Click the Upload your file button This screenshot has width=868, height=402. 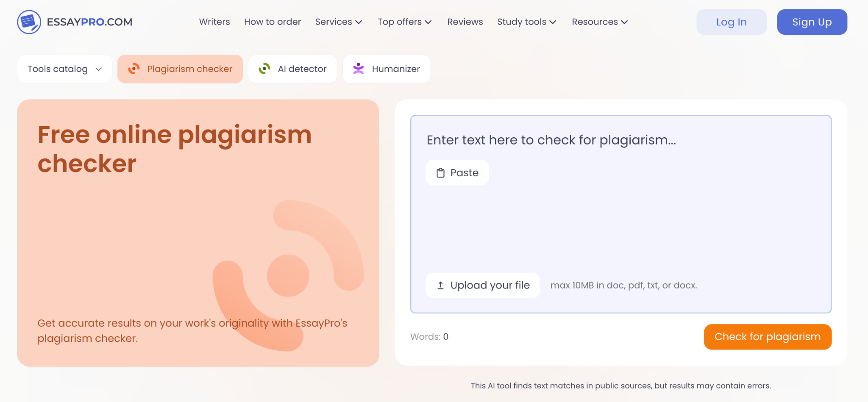pos(482,285)
